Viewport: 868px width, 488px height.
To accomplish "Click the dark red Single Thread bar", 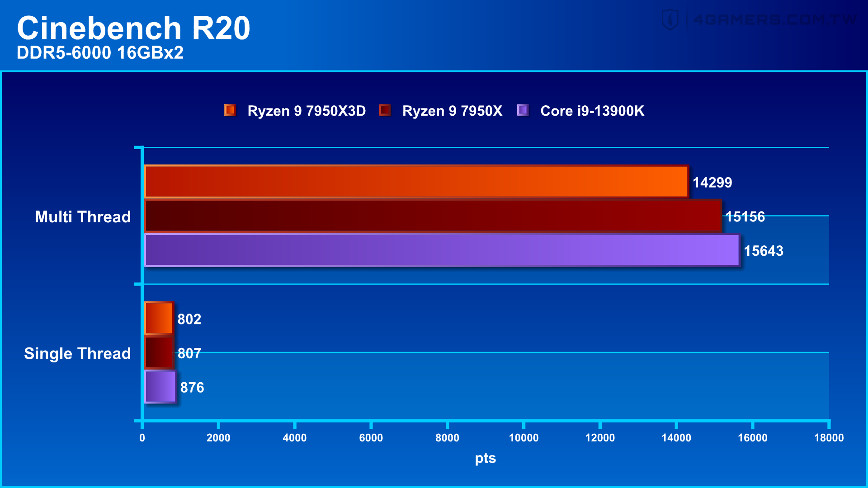I will click(159, 352).
